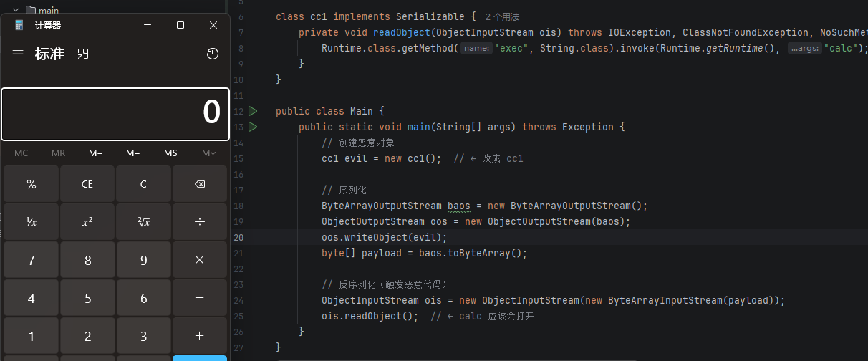The width and height of the screenshot is (868, 361).
Task: Click the CE clear entry key
Action: pyautogui.click(x=87, y=184)
